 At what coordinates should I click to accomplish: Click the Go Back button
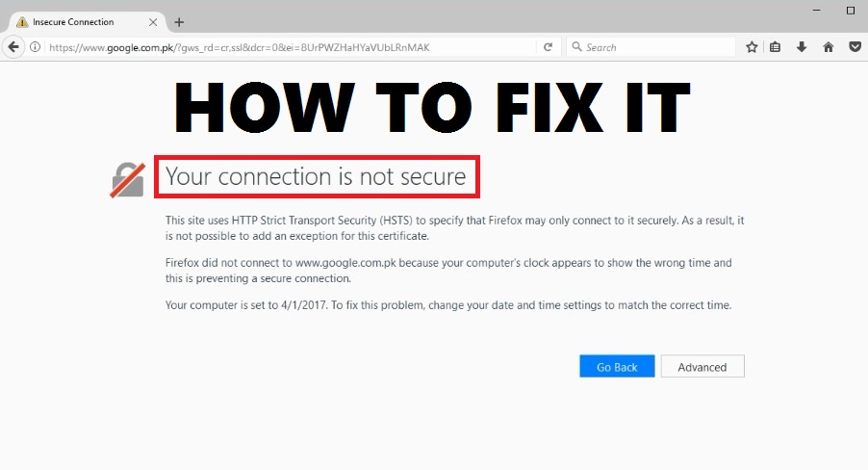(617, 367)
